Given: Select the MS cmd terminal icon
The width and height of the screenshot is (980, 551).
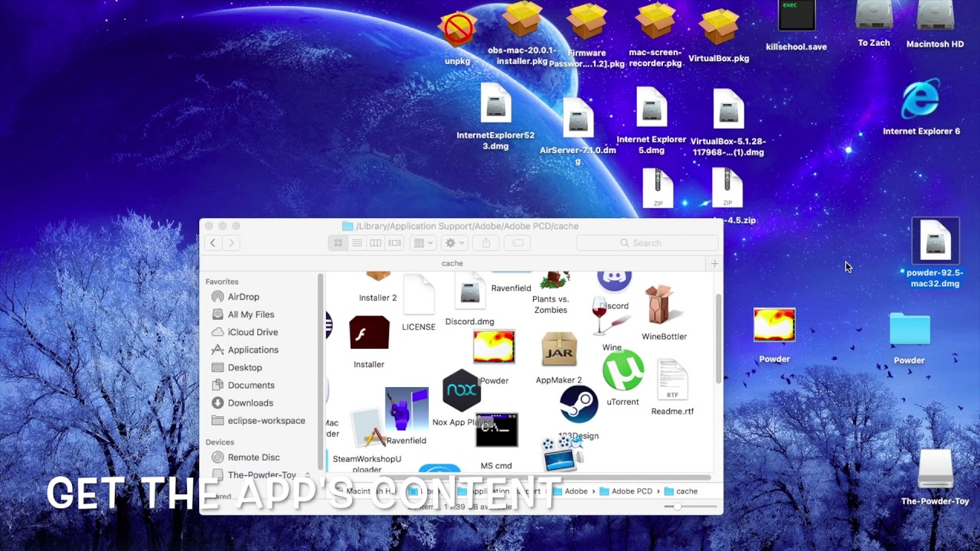Looking at the screenshot, I should point(496,431).
